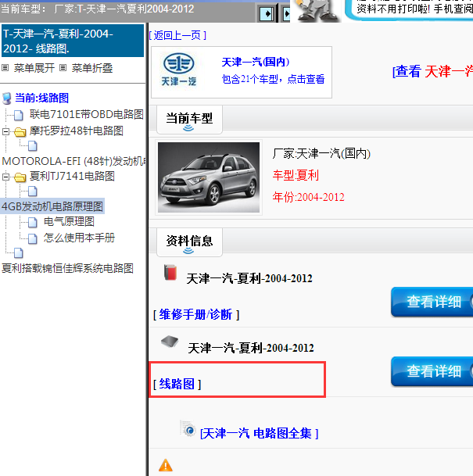
Task: Open the 线路图 link
Action: 177,384
